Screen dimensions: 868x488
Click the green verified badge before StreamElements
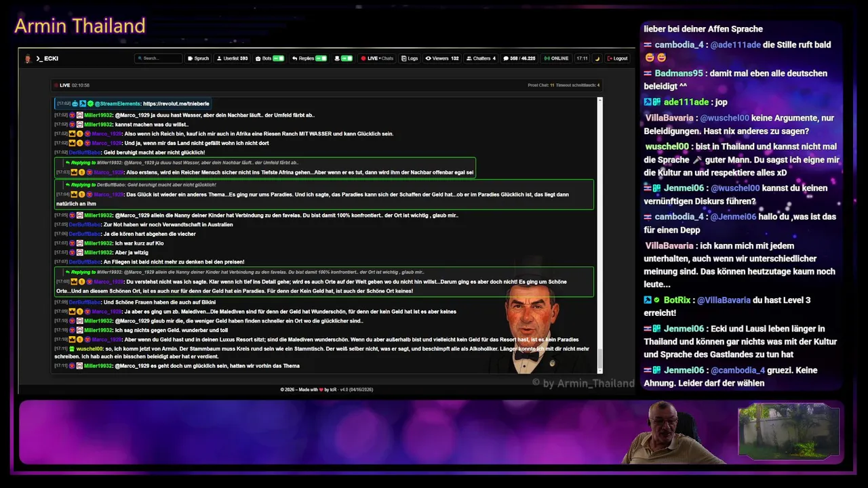tap(90, 104)
